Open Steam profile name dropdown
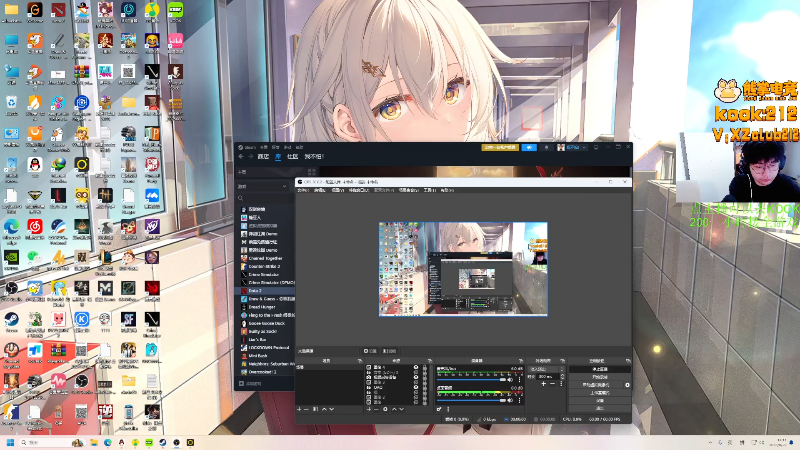 pos(576,147)
